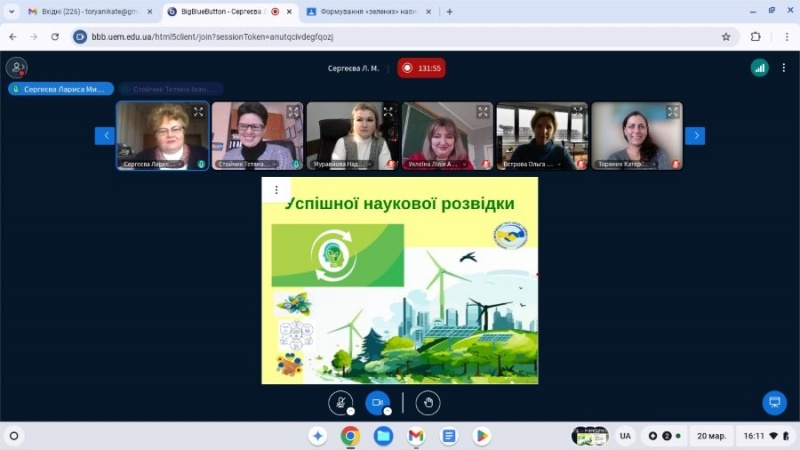Show next webcams with right arrow

[695, 136]
